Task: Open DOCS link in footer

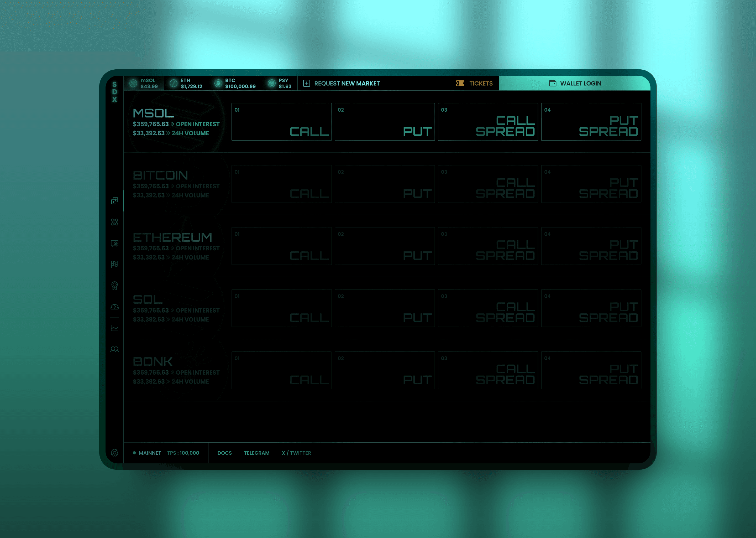Action: pyautogui.click(x=225, y=453)
